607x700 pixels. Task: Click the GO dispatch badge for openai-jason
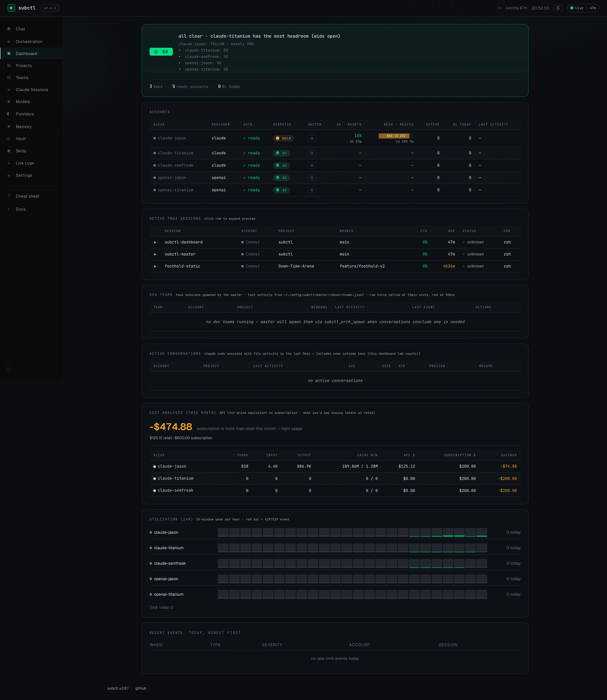click(281, 178)
